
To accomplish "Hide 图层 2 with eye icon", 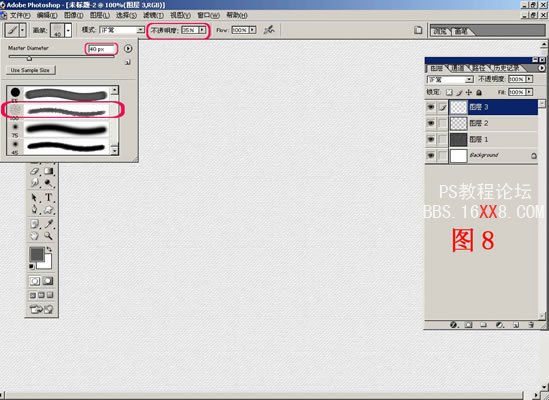I will (431, 123).
